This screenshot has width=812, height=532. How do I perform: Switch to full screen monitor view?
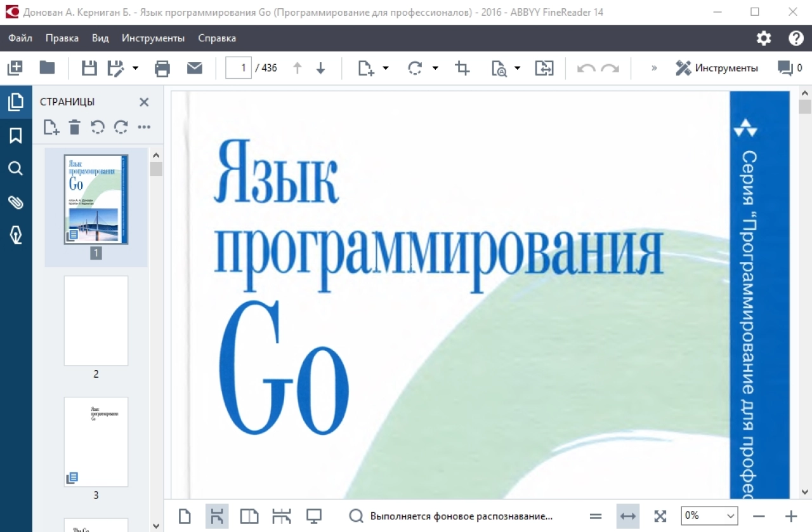tap(314, 516)
